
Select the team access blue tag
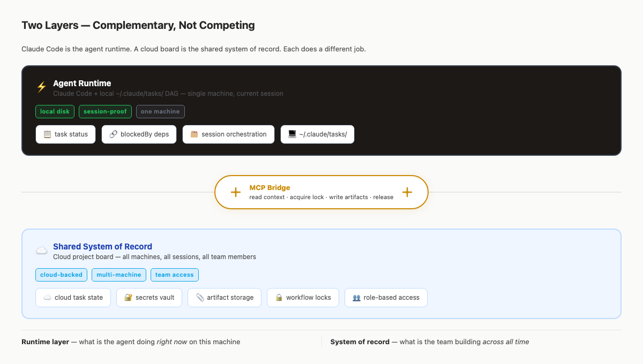(174, 275)
